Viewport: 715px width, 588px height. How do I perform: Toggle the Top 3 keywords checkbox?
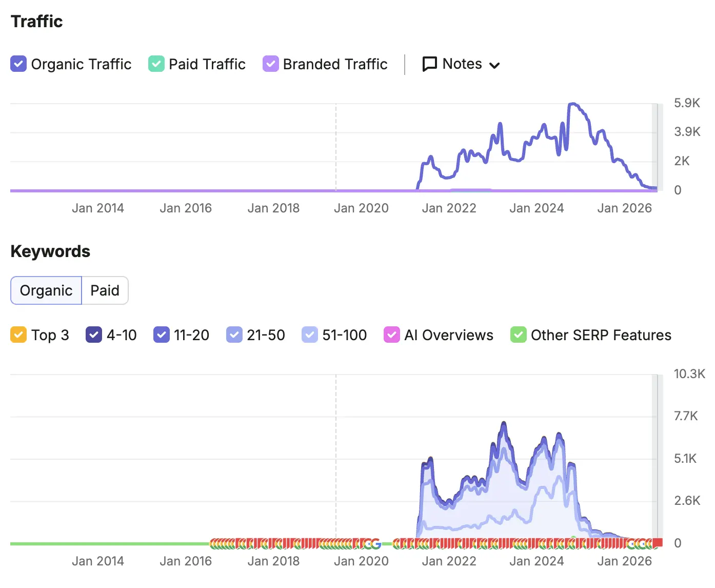[x=18, y=335]
